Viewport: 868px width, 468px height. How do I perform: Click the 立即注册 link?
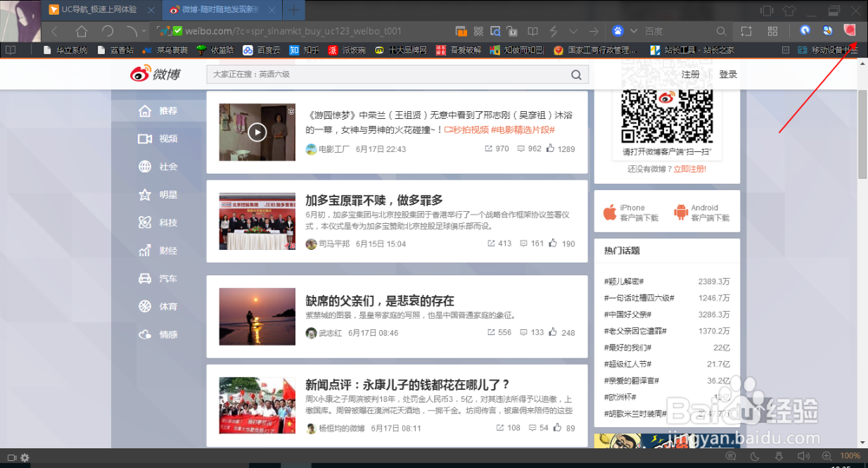(x=690, y=169)
